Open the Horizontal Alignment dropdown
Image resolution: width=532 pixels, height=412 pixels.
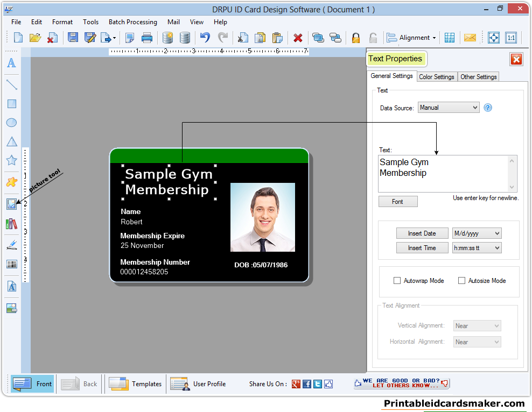point(477,342)
